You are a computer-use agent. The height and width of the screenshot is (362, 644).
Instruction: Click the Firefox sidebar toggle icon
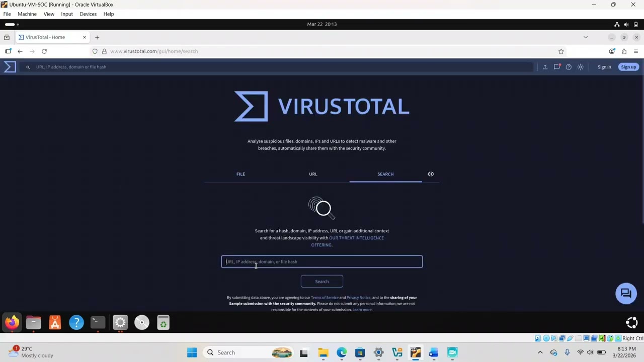[x=8, y=51]
